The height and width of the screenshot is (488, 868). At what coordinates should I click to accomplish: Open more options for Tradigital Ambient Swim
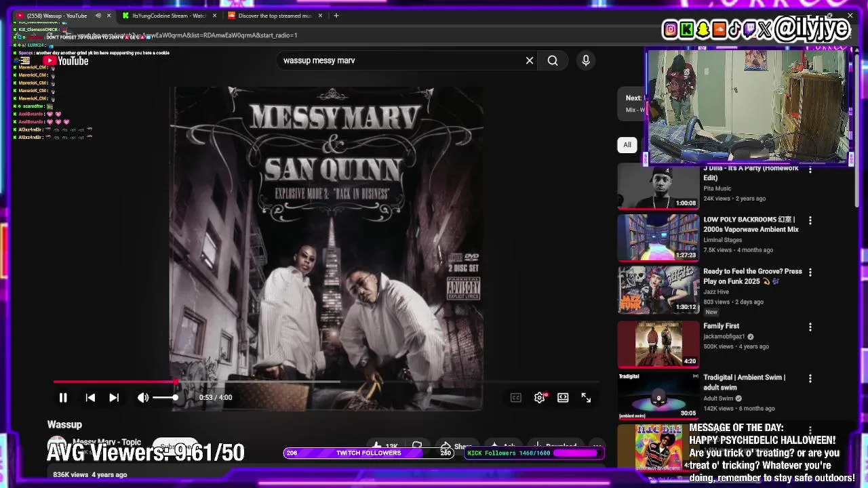click(810, 378)
